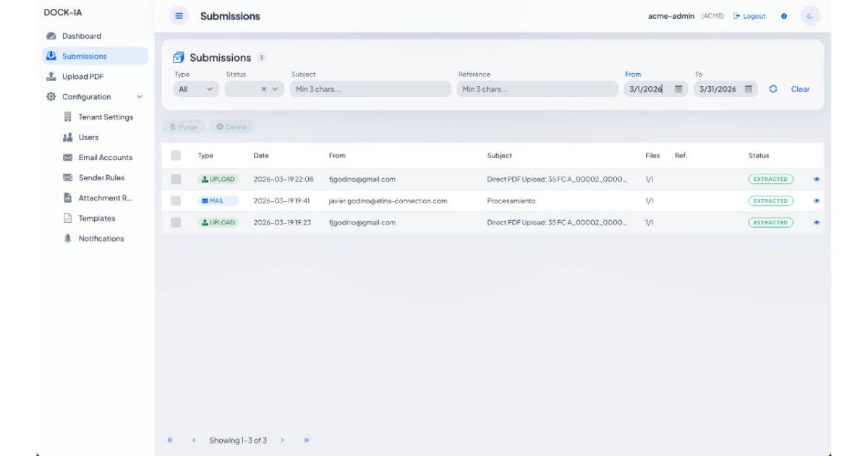Go to first page of results
The height and width of the screenshot is (456, 868).
(170, 439)
